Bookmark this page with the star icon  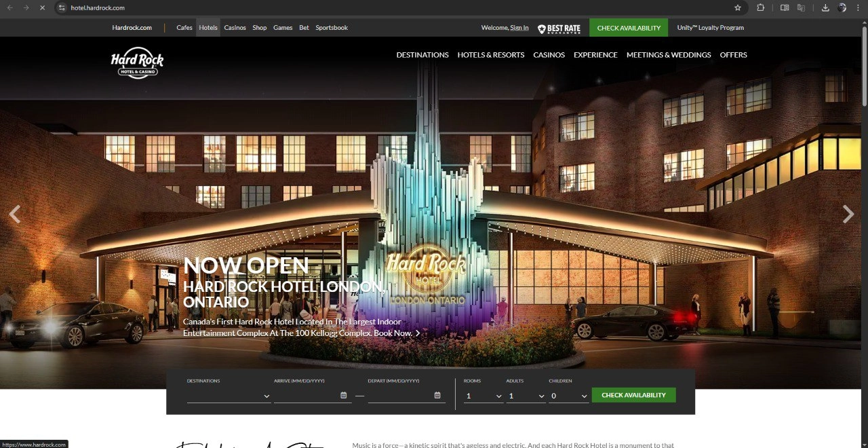click(738, 7)
